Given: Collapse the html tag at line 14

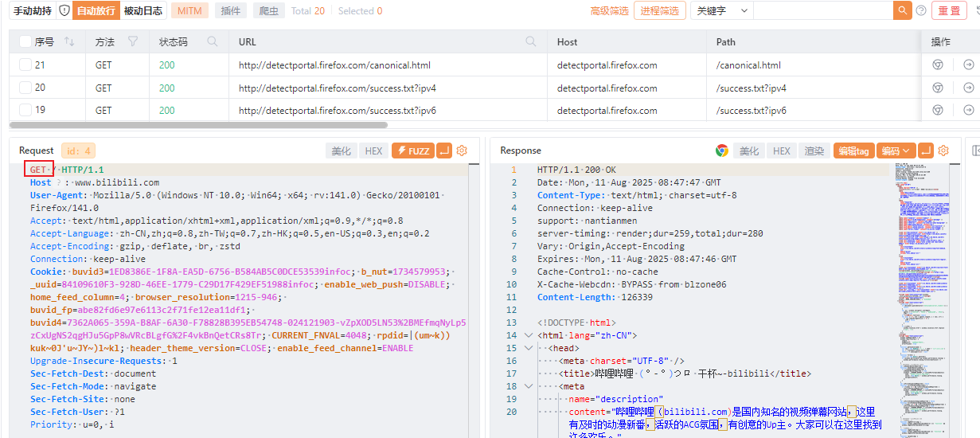Looking at the screenshot, I should [528, 335].
